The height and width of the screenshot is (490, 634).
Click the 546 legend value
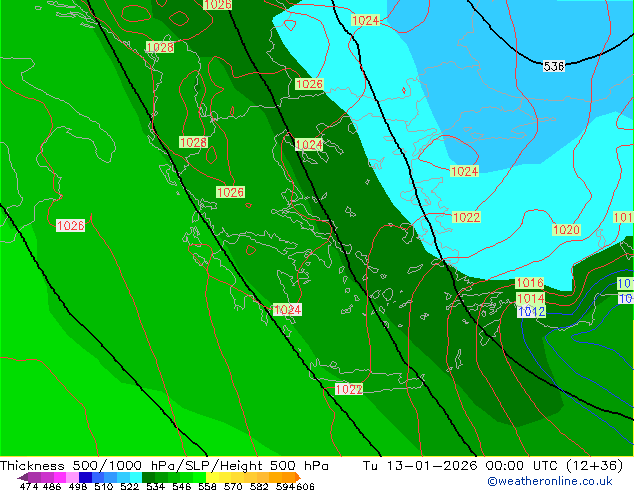(182, 486)
